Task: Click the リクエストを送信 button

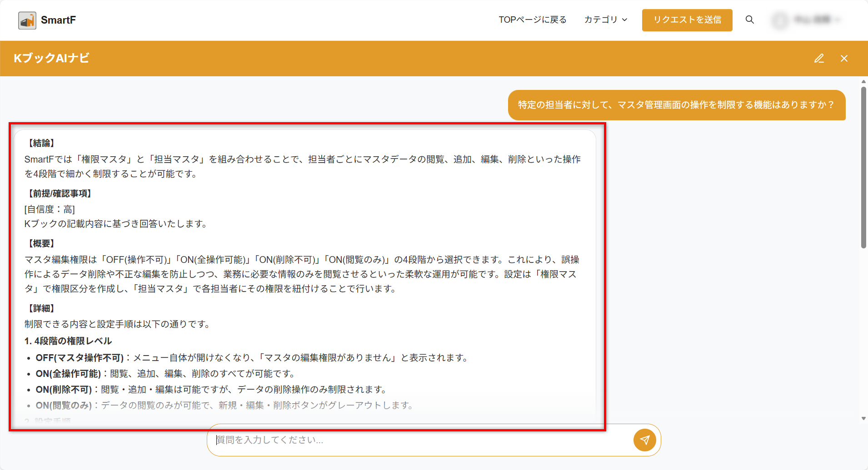Action: tap(687, 20)
